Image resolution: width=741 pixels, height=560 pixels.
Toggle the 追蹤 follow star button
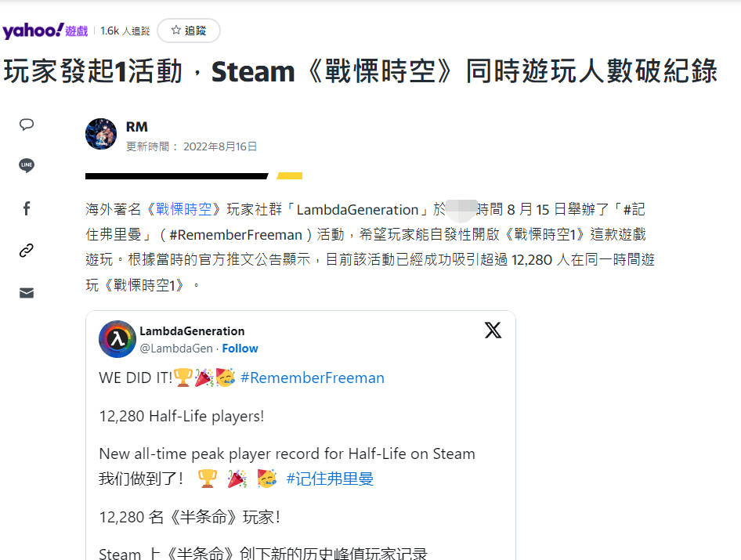(x=189, y=31)
